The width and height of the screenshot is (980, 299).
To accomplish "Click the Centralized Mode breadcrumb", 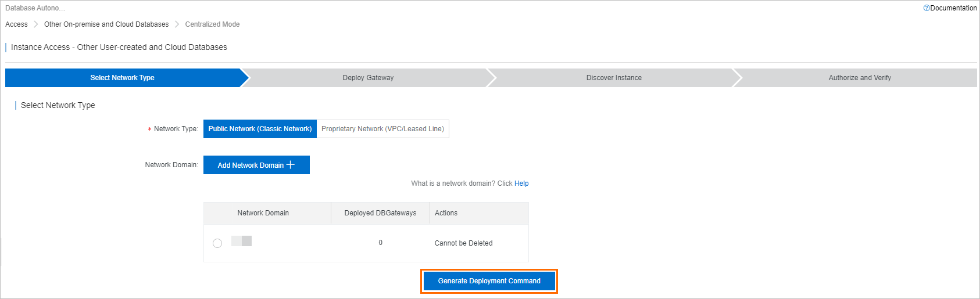I will (x=212, y=24).
